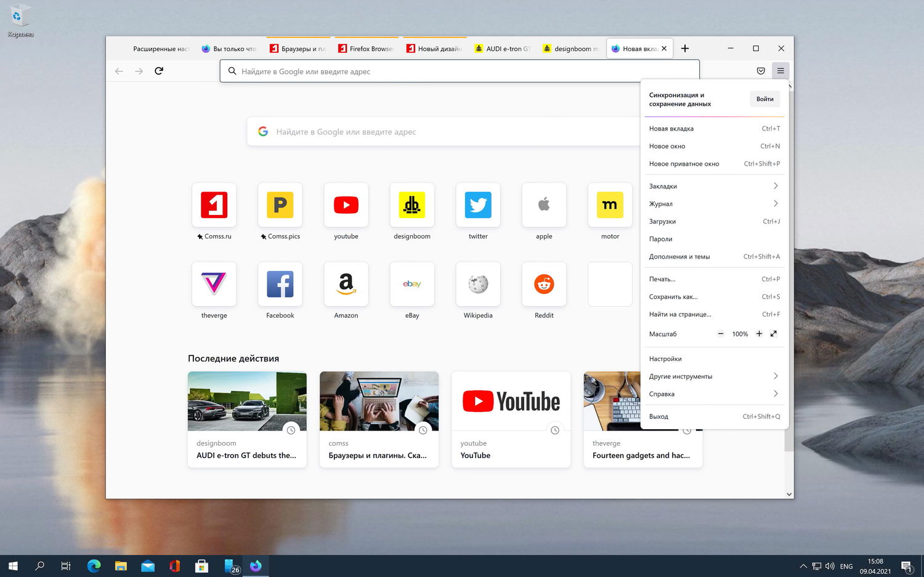Choose Выход to quit Firefox
This screenshot has width=924, height=577.
(x=714, y=417)
